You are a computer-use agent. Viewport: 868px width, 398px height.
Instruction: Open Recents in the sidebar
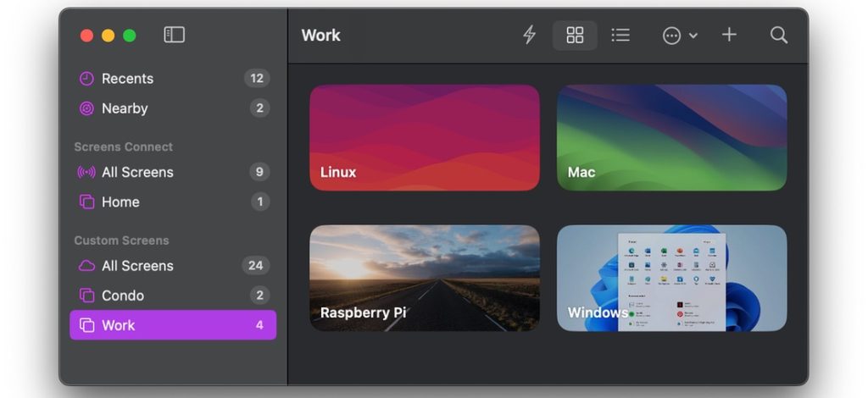(127, 79)
